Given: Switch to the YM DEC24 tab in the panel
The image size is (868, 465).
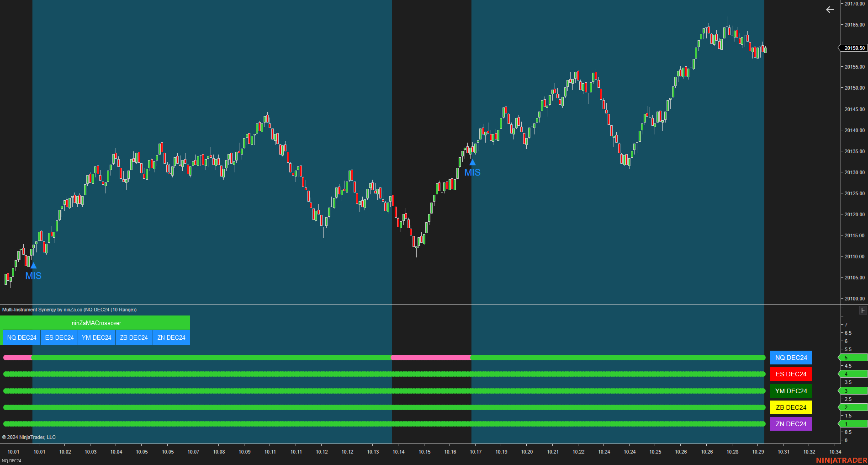Looking at the screenshot, I should point(96,337).
